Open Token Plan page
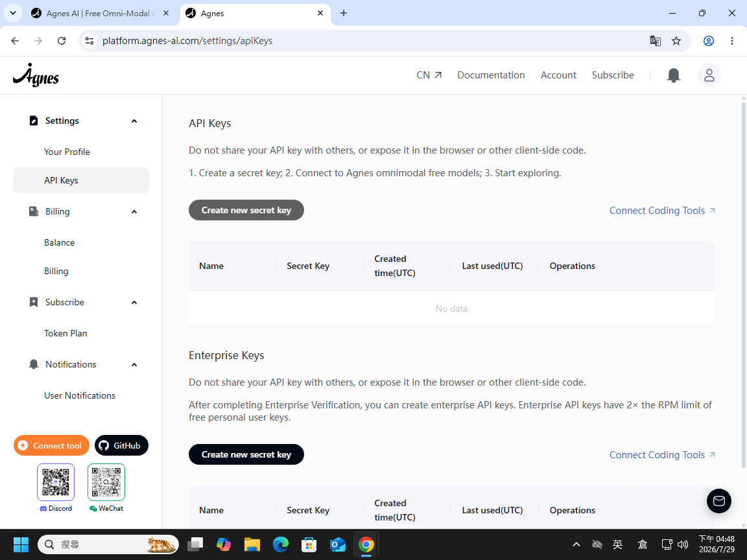The height and width of the screenshot is (560, 747). click(x=65, y=333)
